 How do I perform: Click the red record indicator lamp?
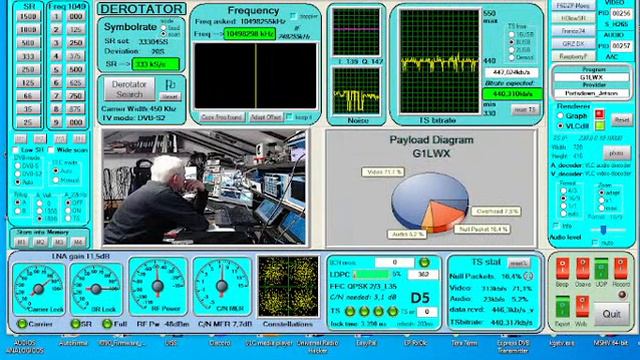(x=622, y=295)
